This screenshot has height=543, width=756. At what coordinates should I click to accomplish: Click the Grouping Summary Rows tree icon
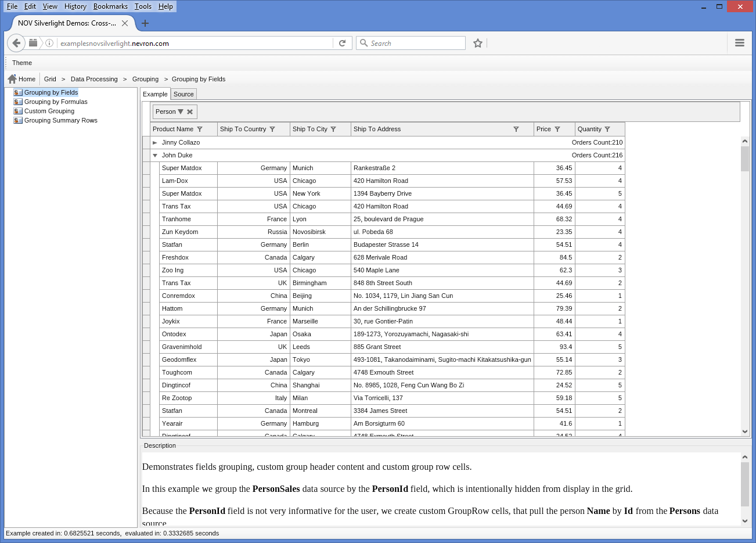[x=18, y=120]
